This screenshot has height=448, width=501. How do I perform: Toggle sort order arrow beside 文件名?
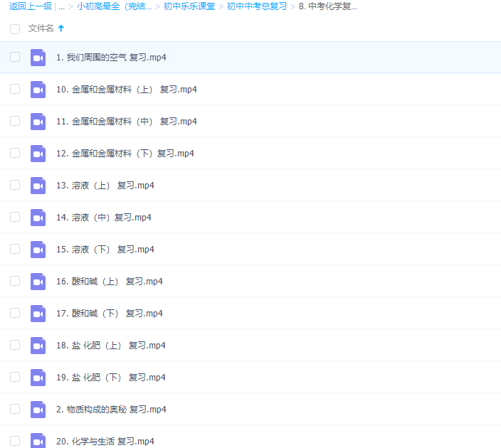coord(61,28)
